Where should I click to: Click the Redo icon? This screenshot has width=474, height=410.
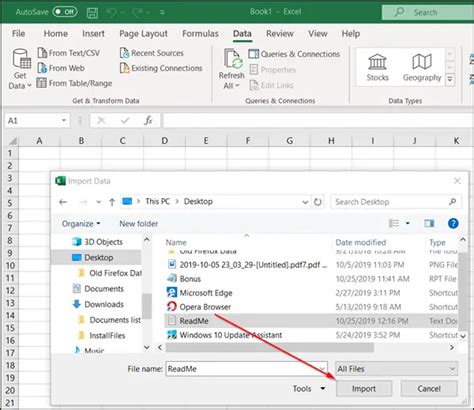[x=137, y=12]
